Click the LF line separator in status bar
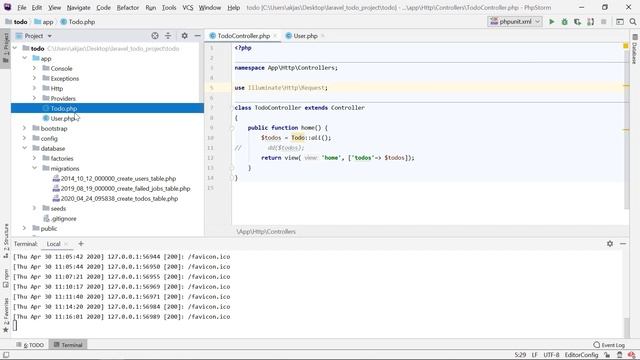The width and height of the screenshot is (640, 360). [534, 355]
